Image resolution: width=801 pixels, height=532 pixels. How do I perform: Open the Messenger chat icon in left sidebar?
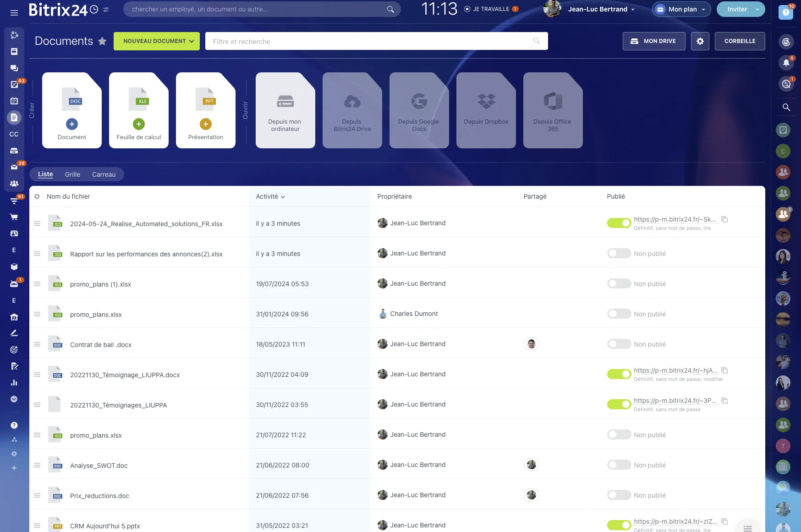(14, 68)
